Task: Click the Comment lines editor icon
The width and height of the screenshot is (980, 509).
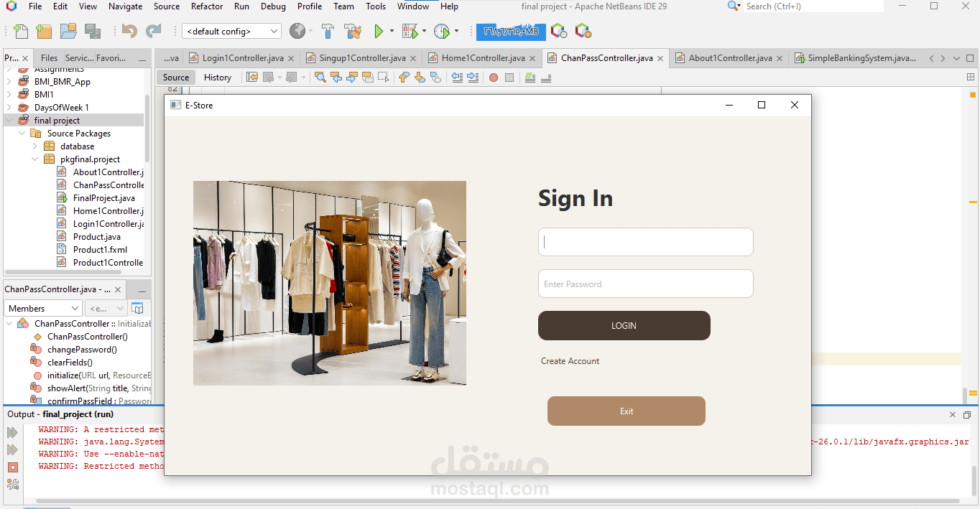Action: 530,78
